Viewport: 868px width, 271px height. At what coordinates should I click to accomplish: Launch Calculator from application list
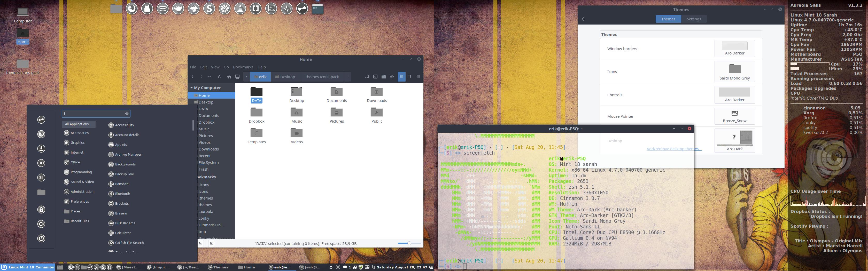120,233
